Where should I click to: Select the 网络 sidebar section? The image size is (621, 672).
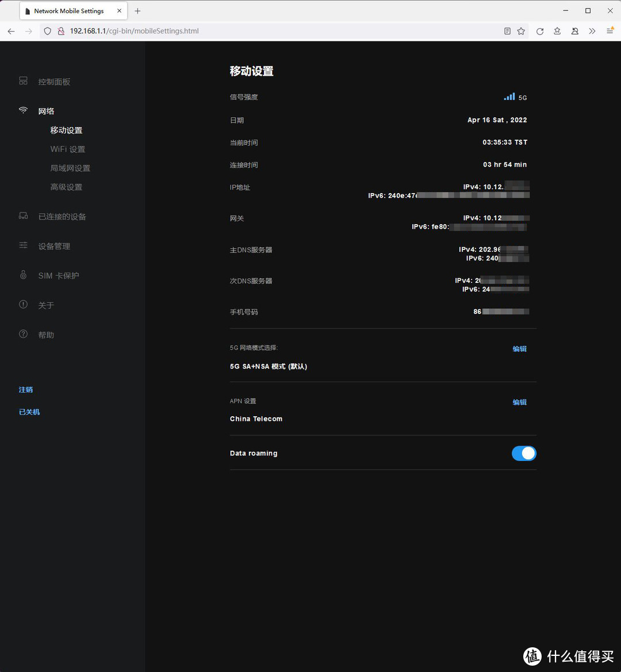click(x=46, y=112)
